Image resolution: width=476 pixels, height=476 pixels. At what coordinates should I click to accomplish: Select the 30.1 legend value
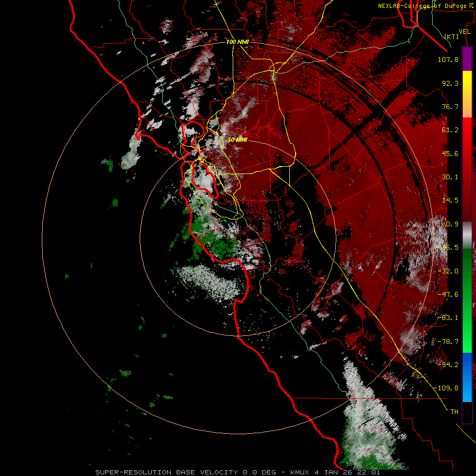pyautogui.click(x=450, y=177)
